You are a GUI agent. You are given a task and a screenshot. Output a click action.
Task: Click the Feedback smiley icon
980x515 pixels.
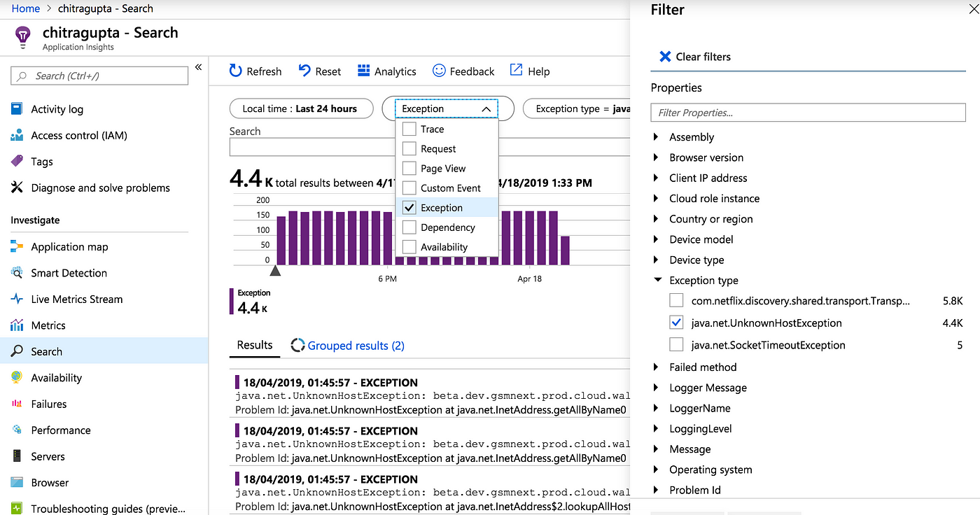point(439,70)
